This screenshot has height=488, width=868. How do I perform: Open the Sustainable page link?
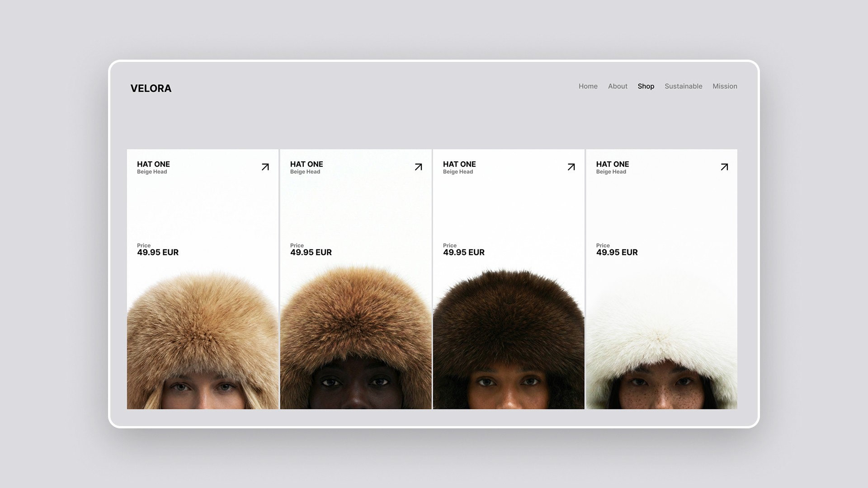[683, 86]
